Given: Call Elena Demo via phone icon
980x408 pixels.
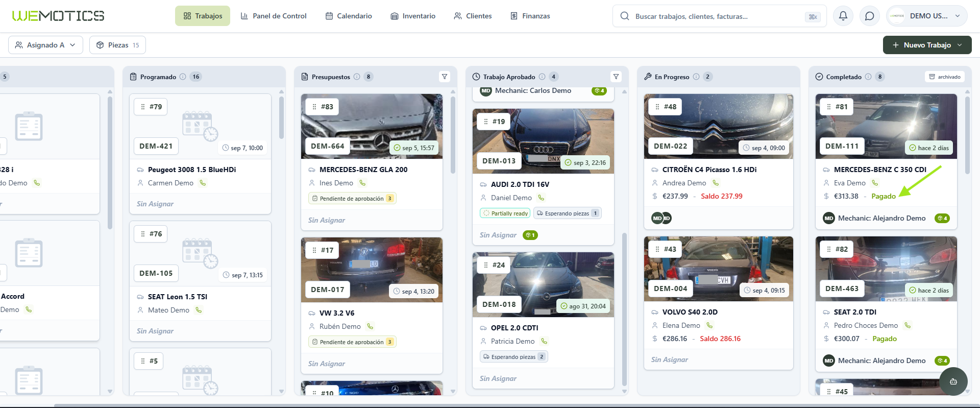Looking at the screenshot, I should pos(709,325).
